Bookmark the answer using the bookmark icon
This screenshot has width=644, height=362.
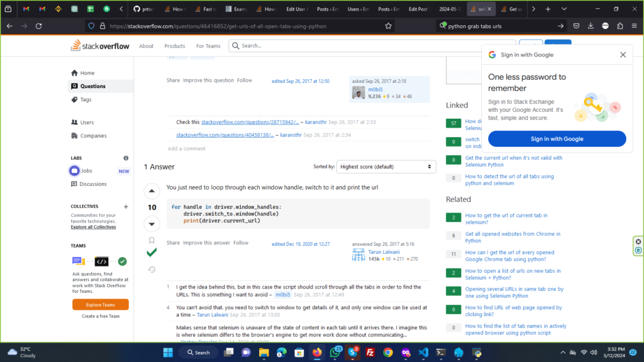[x=152, y=240]
